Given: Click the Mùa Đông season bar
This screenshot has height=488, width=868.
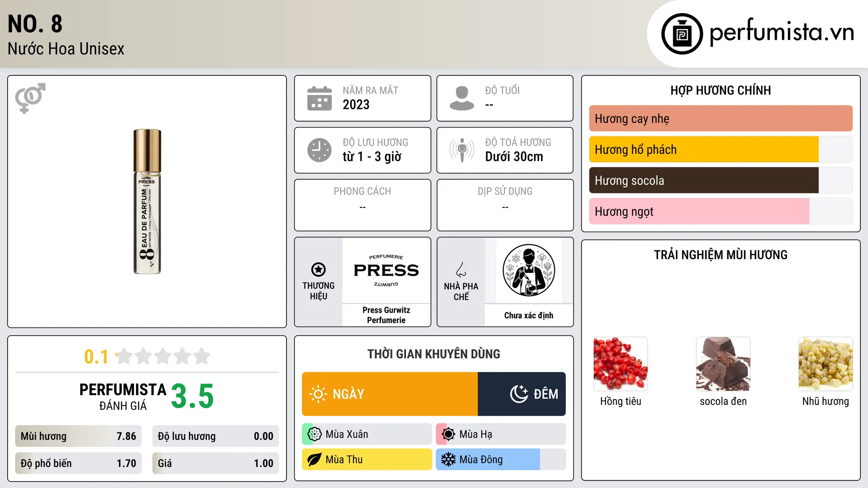Looking at the screenshot, I should click(501, 460).
